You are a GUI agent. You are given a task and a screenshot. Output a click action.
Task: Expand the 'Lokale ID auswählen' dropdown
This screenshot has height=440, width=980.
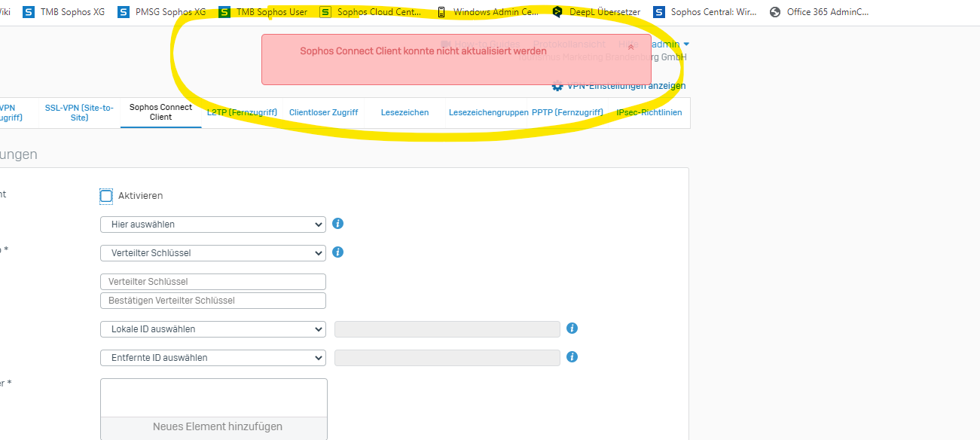coord(213,329)
